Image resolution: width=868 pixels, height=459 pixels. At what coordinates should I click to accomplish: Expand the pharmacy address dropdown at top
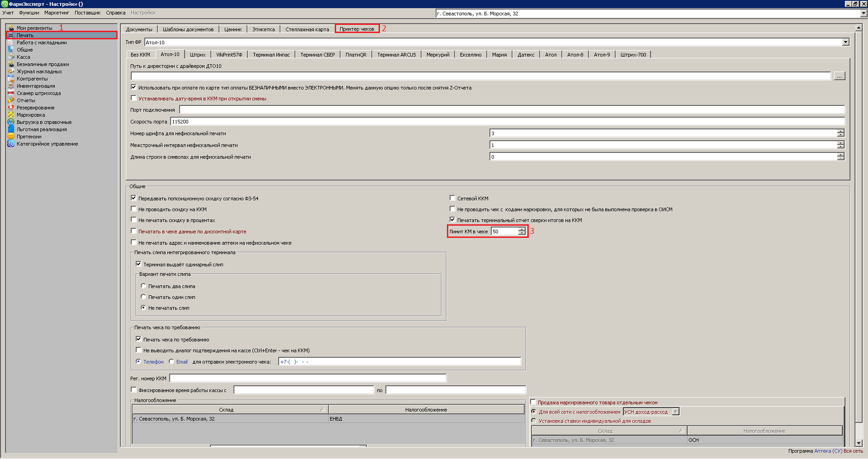[x=863, y=14]
